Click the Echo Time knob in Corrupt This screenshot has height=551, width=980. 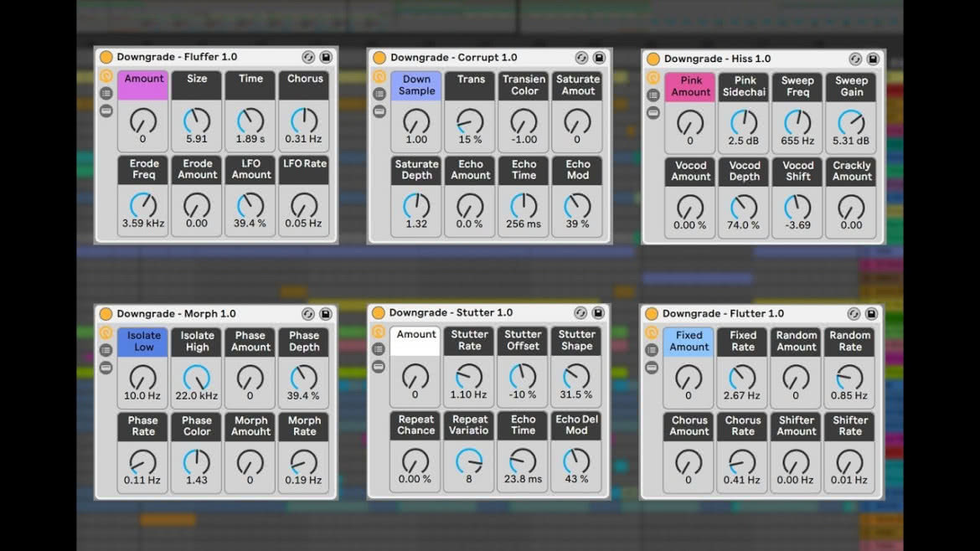click(524, 205)
